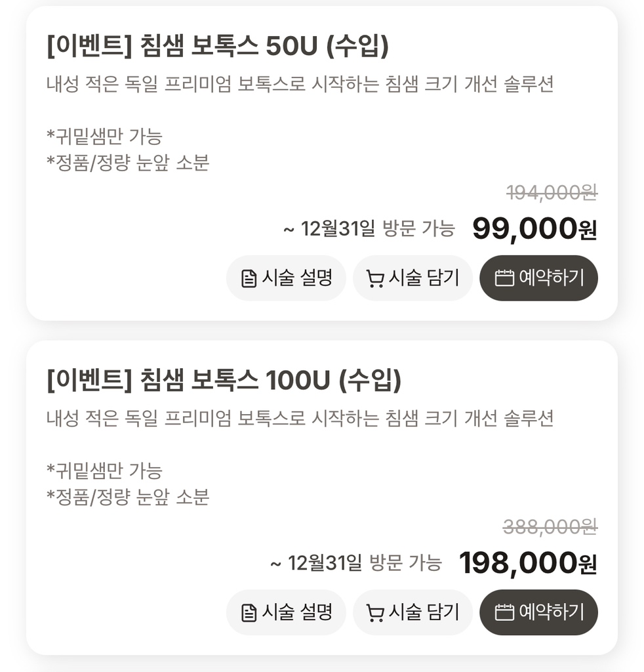Click cart icon on 50U 시술 담기 button
The image size is (644, 672).
[375, 279]
